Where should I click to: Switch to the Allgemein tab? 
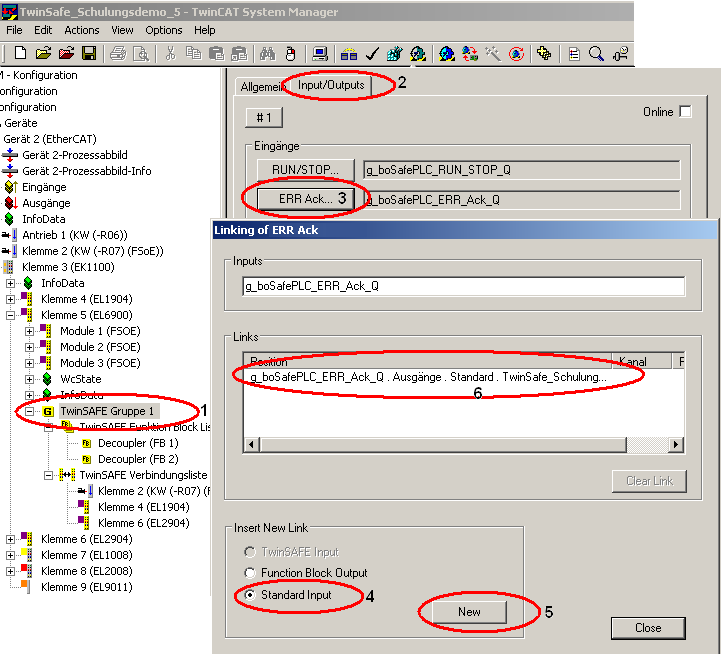[x=262, y=87]
